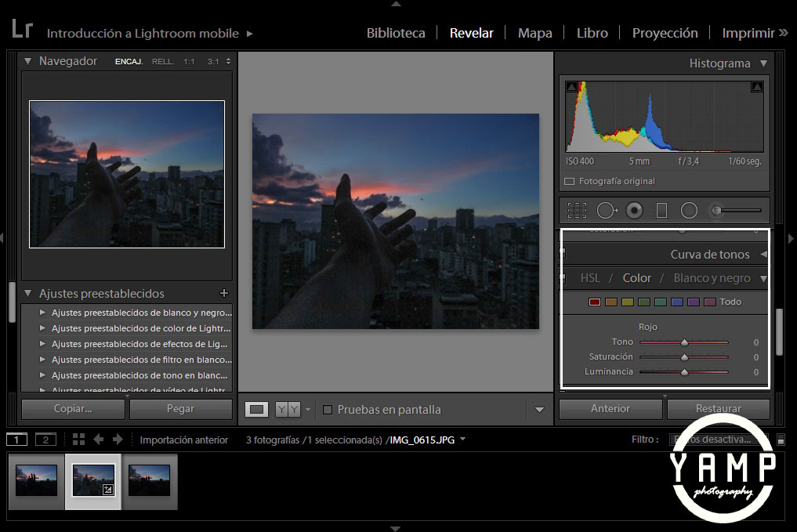797x532 pixels.
Task: Expand Ajustes preestablecidos de blanco y negro folder
Action: (x=43, y=313)
